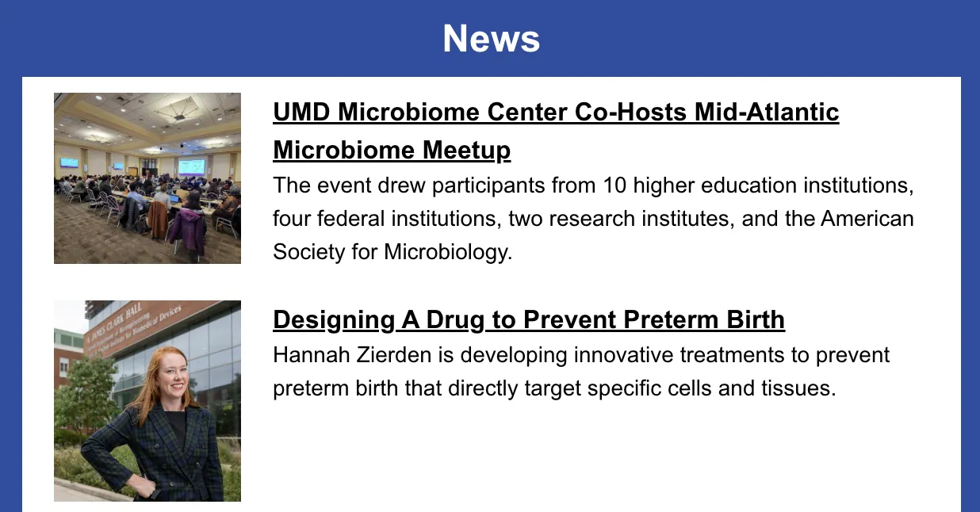Click the News section heading
This screenshot has width=980, height=512.
pyautogui.click(x=491, y=38)
